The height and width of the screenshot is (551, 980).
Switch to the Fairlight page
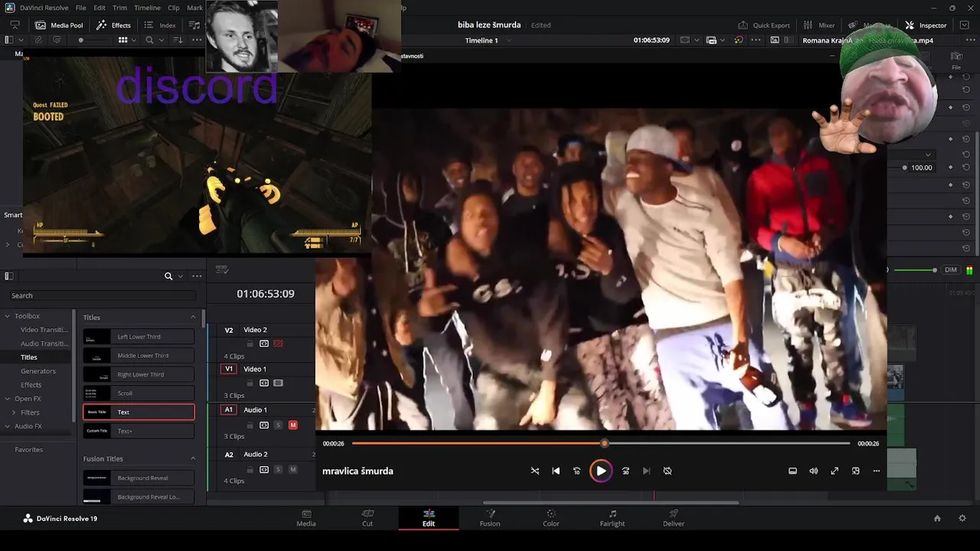612,518
